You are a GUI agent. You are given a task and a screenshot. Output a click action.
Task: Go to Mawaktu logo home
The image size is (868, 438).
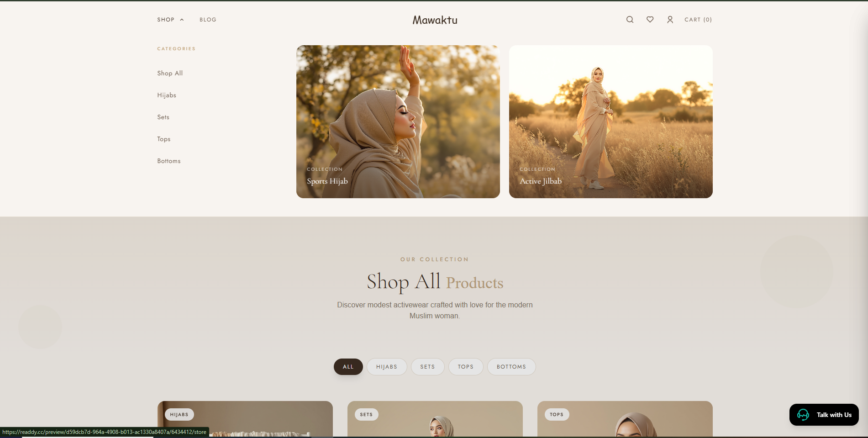tap(435, 20)
